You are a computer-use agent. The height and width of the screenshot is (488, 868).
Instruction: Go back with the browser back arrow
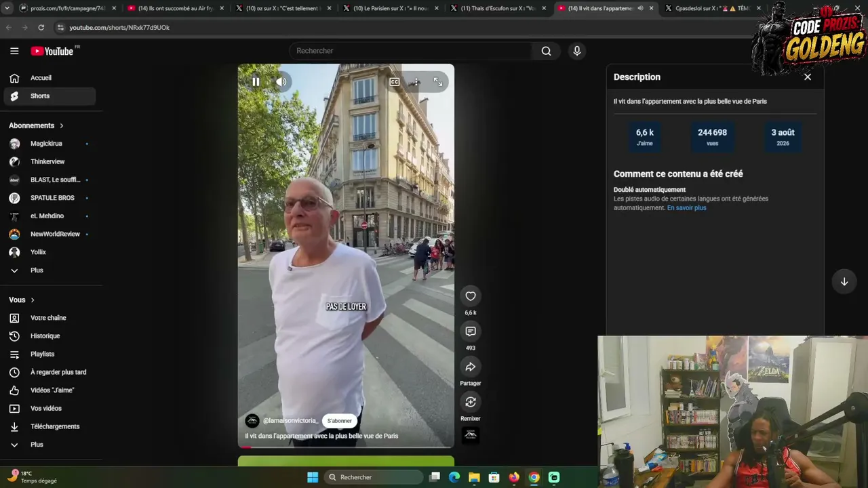point(9,27)
